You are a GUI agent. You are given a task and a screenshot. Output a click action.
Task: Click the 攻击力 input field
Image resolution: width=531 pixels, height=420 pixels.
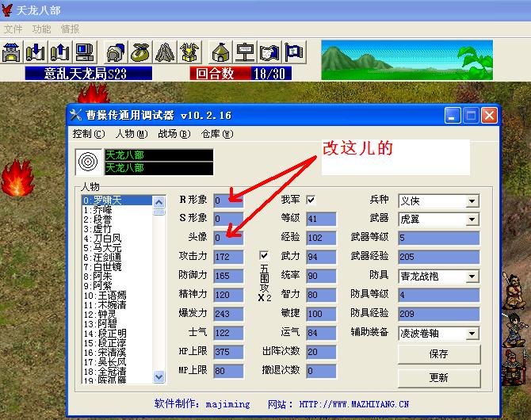click(x=228, y=257)
